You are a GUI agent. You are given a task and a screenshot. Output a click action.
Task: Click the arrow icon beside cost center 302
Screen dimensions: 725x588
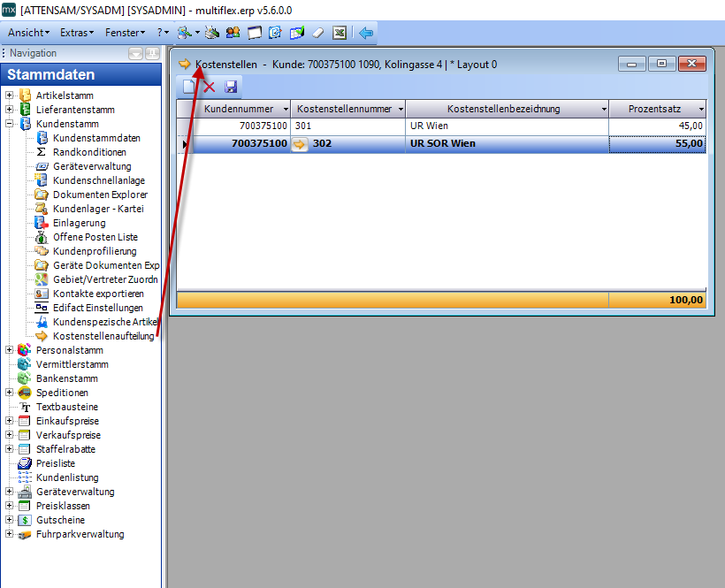(300, 144)
